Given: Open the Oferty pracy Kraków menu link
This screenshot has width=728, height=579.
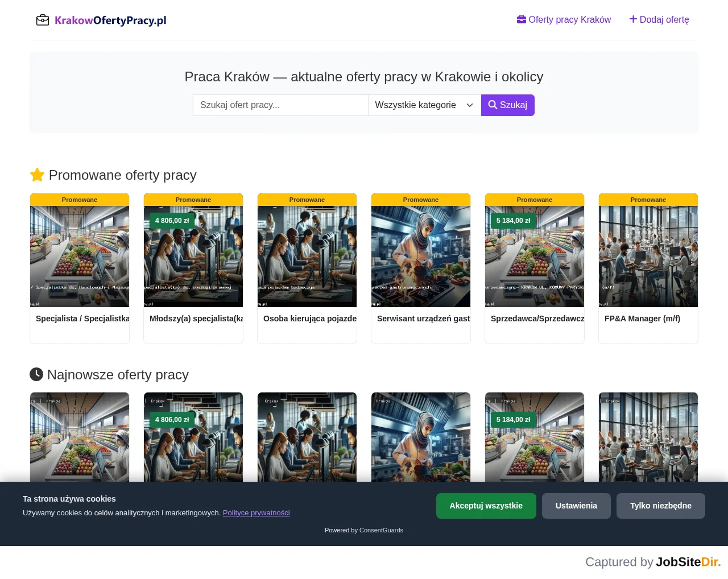Looking at the screenshot, I should click(564, 19).
